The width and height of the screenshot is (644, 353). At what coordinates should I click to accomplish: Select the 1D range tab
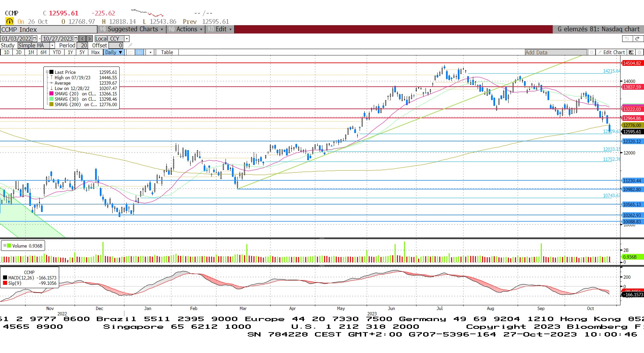click(x=6, y=52)
